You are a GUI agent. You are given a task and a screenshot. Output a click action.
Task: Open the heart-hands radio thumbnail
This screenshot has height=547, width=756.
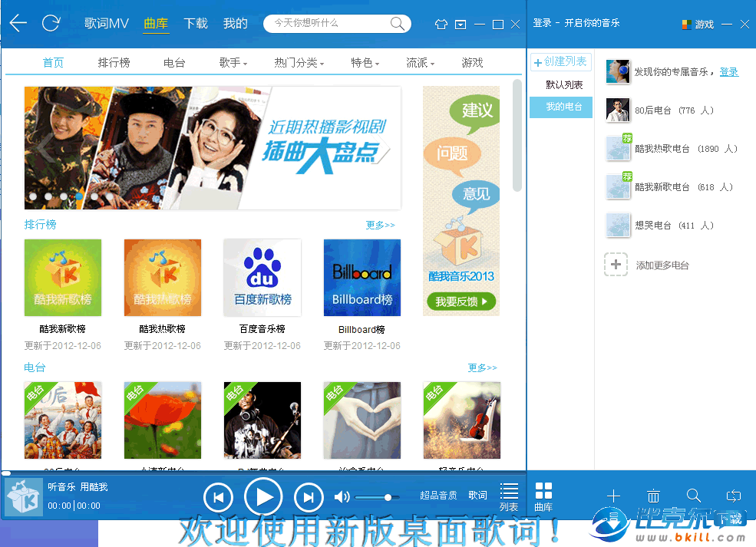(x=362, y=420)
